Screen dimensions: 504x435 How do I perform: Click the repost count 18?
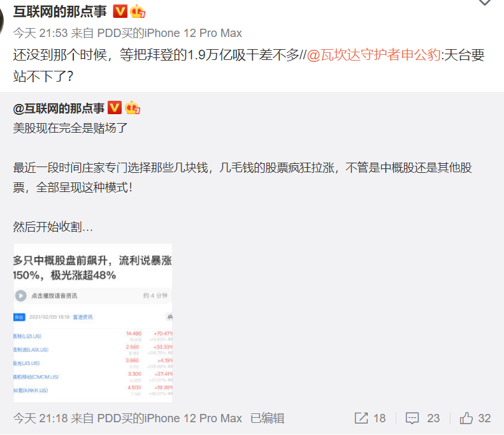pos(380,418)
